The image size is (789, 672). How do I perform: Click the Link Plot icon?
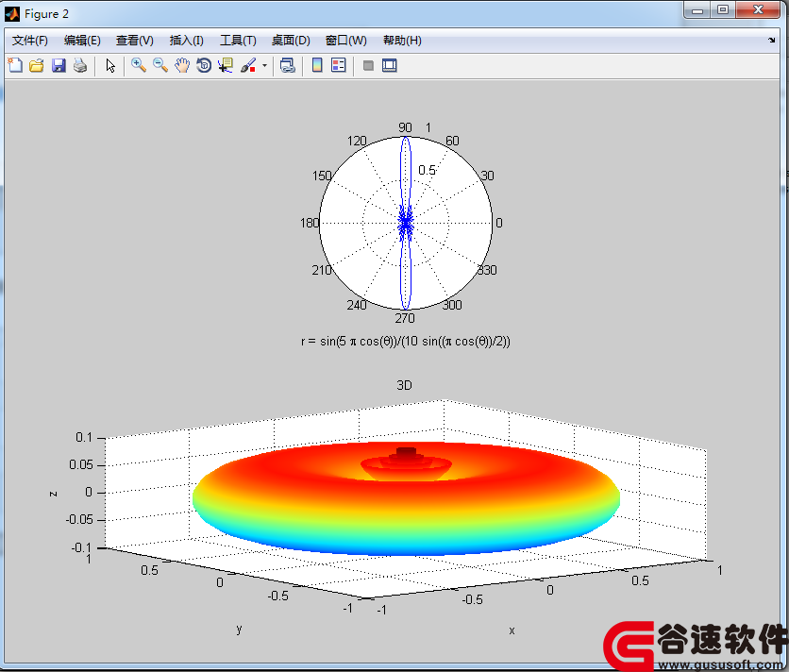pos(287,65)
